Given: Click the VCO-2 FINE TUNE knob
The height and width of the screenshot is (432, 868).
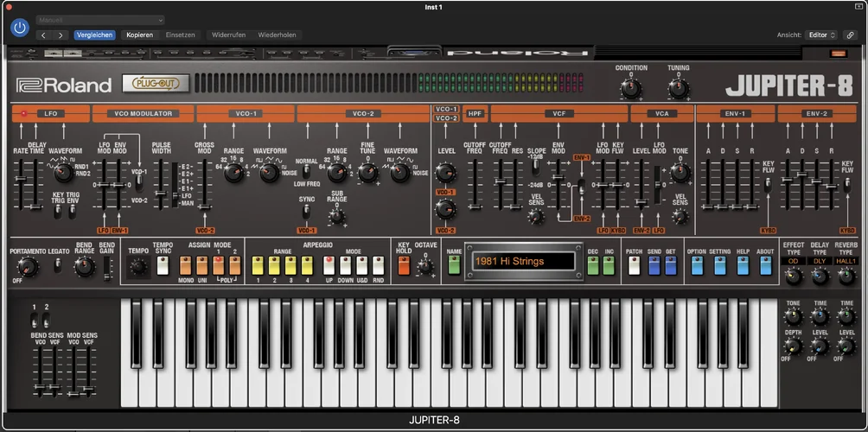Looking at the screenshot, I should coord(367,173).
